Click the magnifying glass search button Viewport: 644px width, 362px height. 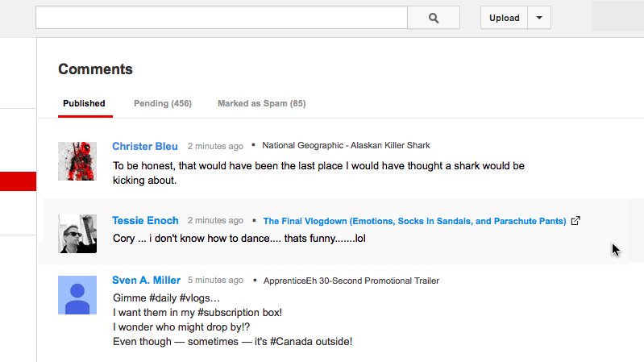pos(433,18)
